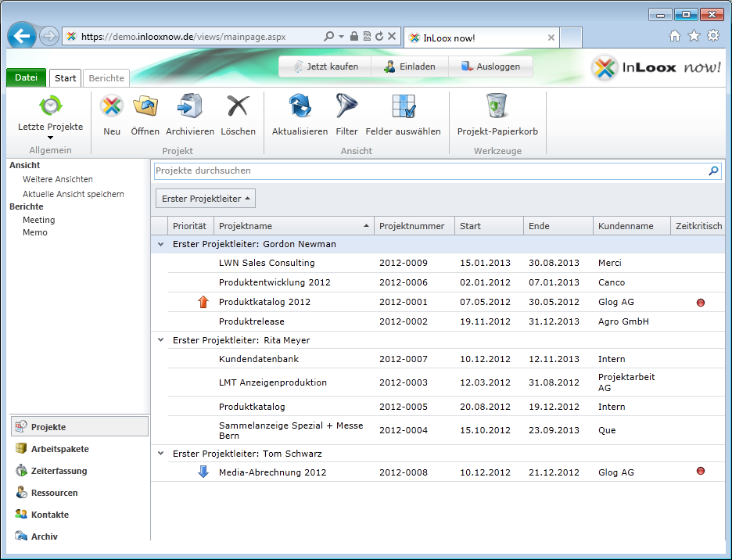This screenshot has height=560, width=732.
Task: Click the Öffnen folder icon
Action: (145, 106)
